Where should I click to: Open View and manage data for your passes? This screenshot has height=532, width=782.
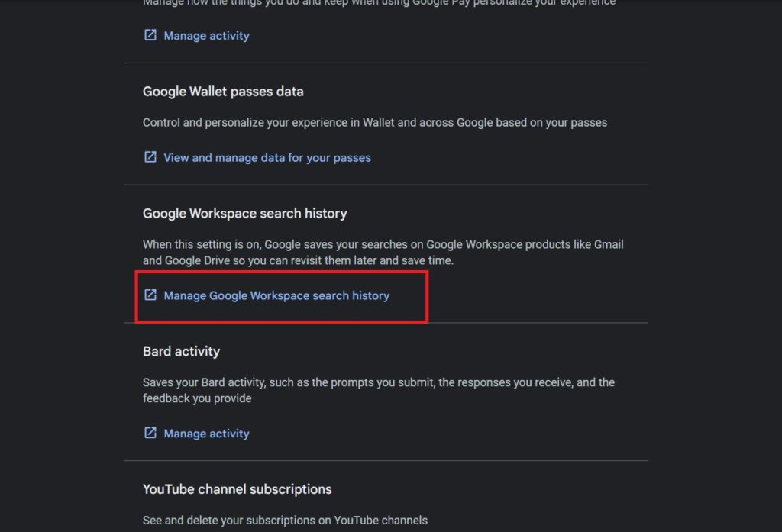(x=267, y=158)
